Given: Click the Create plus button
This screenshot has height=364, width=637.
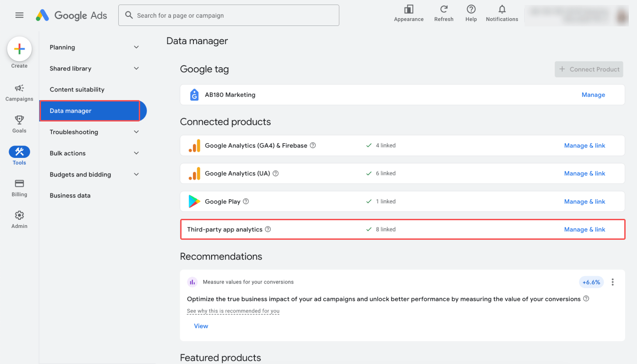Looking at the screenshot, I should (19, 49).
